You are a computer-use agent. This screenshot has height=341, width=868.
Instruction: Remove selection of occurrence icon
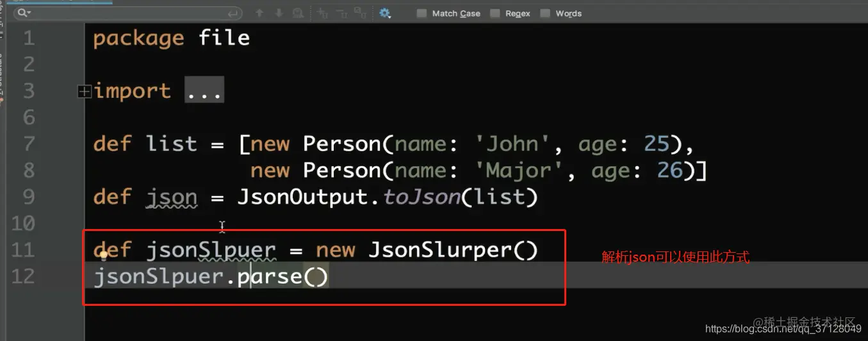click(341, 13)
